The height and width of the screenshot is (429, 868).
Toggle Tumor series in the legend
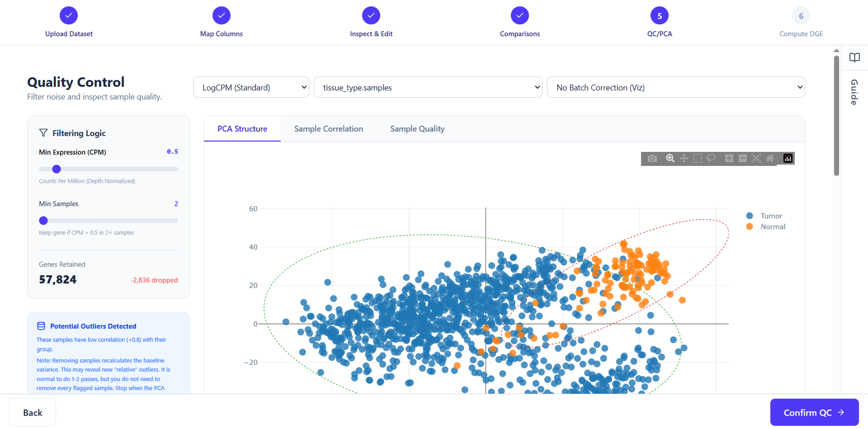(x=764, y=216)
